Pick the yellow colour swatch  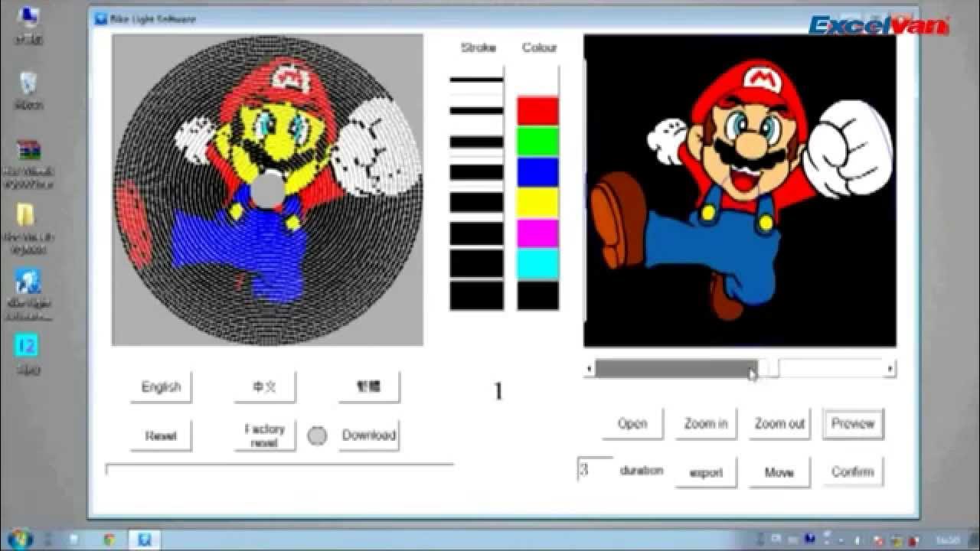coord(537,203)
